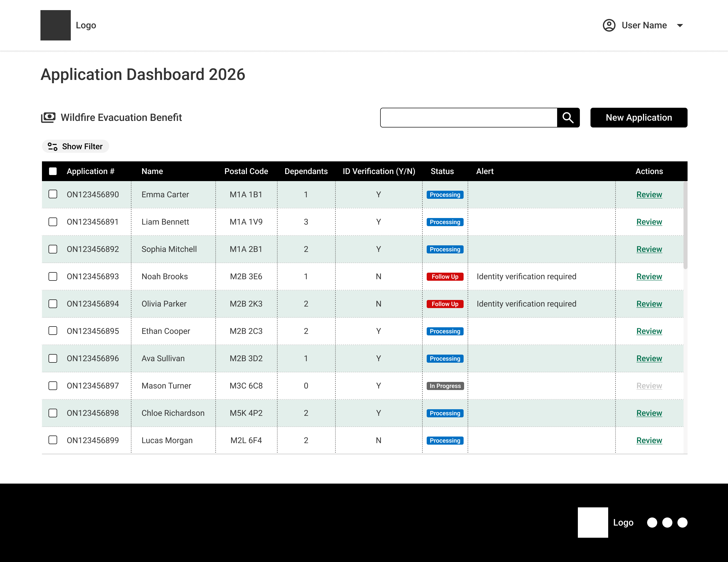Image resolution: width=728 pixels, height=562 pixels.
Task: Click the header Logo text
Action: [x=86, y=25]
